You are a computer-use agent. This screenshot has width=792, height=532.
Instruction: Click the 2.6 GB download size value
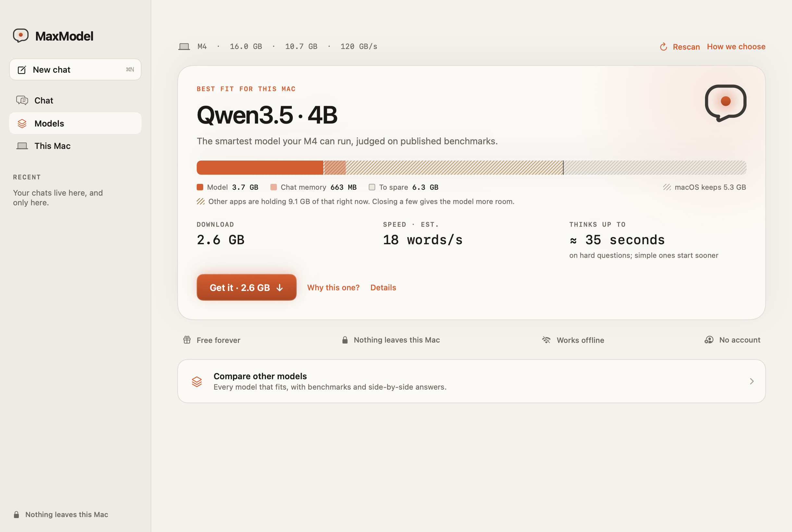(x=221, y=240)
